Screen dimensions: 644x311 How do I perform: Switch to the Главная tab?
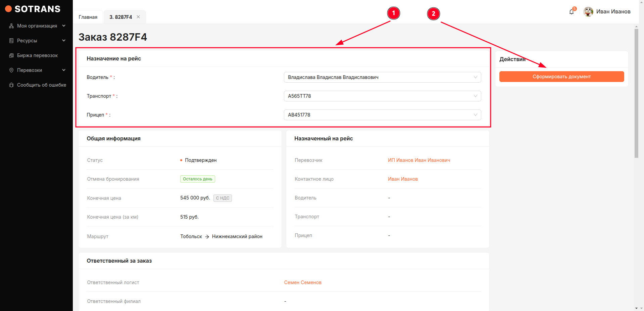(88, 17)
